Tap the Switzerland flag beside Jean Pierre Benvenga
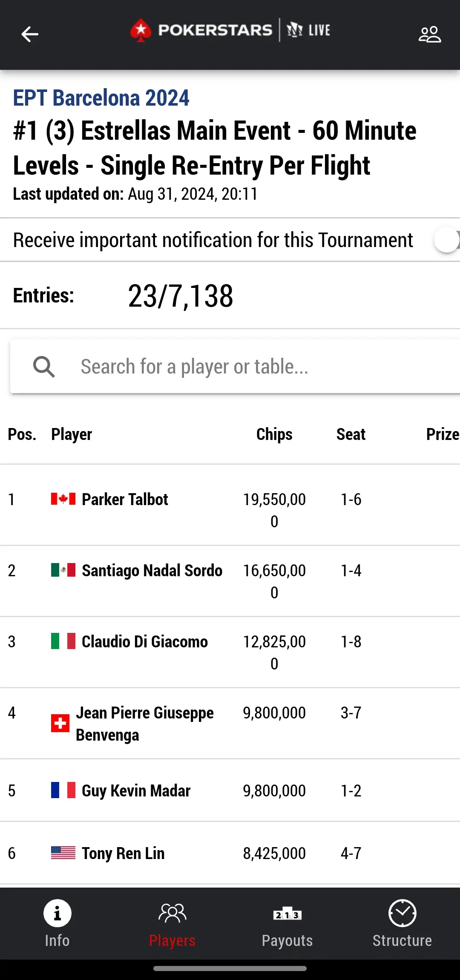Viewport: 460px width, 980px height. (x=60, y=723)
